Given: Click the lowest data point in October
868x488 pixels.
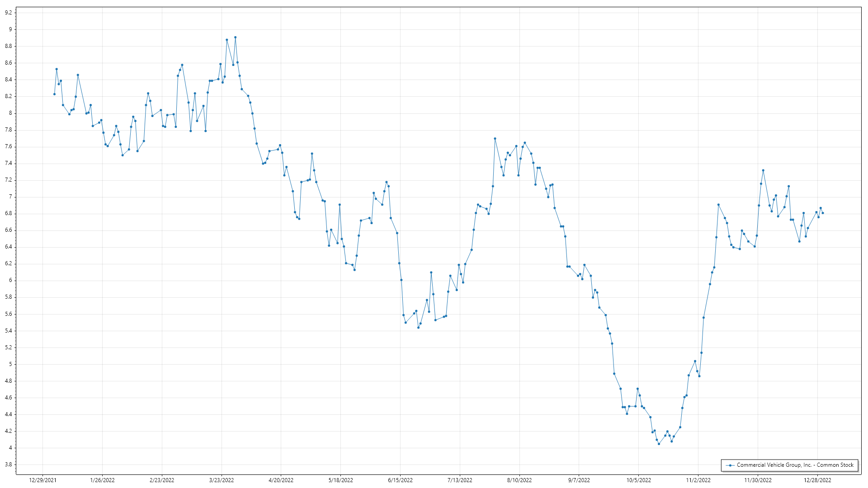Looking at the screenshot, I should tap(659, 444).
